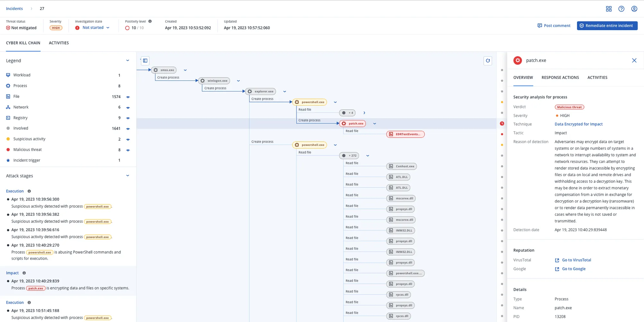Open the RESPONSE ACTIONS tab for patch.exe

click(x=560, y=77)
